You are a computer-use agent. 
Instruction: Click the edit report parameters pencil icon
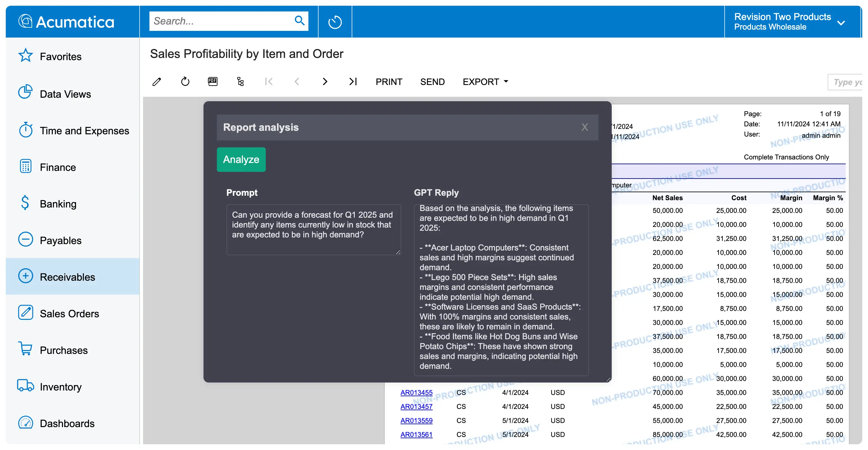pyautogui.click(x=157, y=82)
